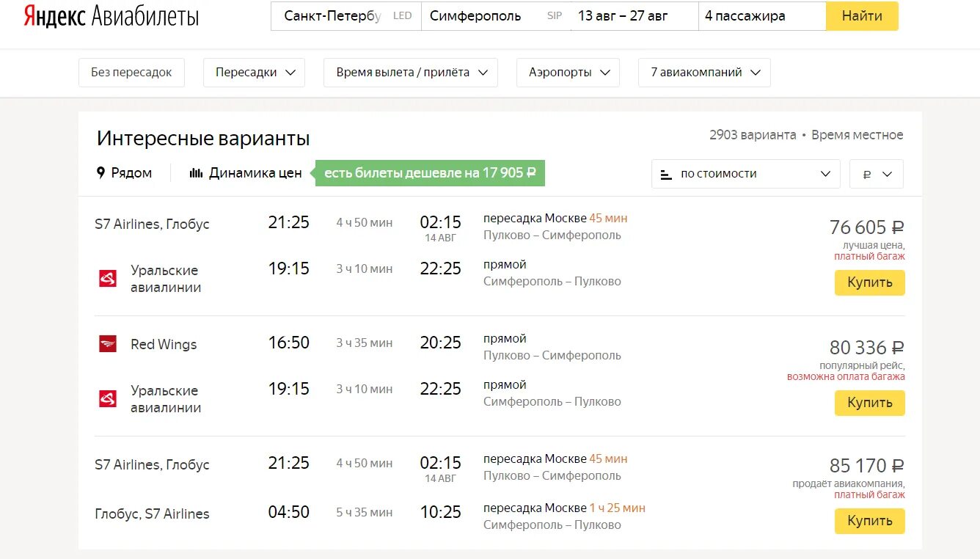The image size is (980, 559).
Task: Click the Уральские авиалинии logo in the first offer
Action: tap(108, 278)
